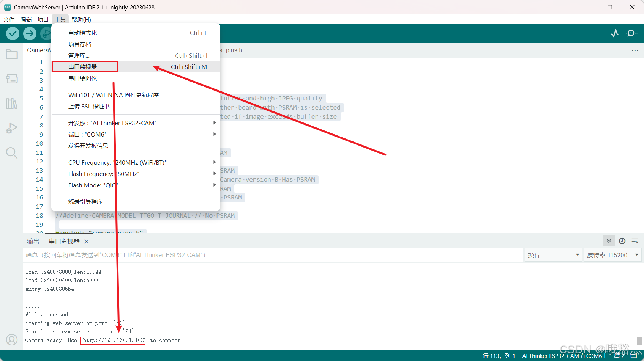
Task: Click the editor vertical scrollbar
Action: [x=640, y=145]
